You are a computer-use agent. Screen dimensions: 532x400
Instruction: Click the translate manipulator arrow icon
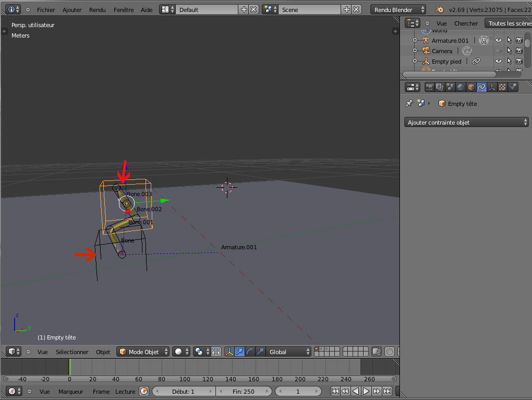tap(239, 352)
